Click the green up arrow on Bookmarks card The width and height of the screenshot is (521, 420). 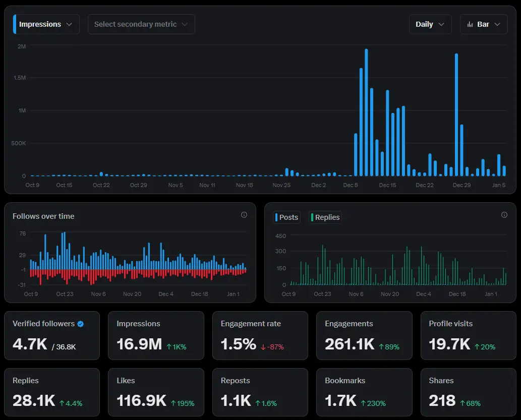pyautogui.click(x=363, y=403)
